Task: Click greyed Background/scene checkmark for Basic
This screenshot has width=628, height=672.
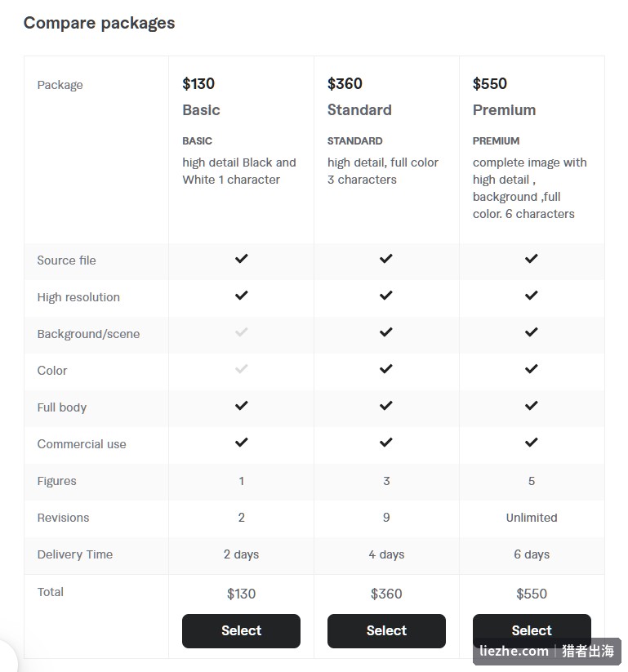Action: pyautogui.click(x=242, y=332)
